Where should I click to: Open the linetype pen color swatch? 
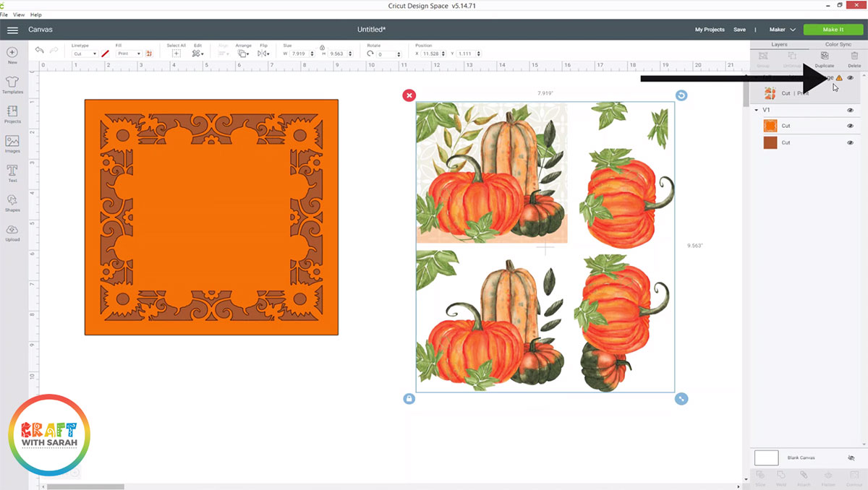coord(105,53)
